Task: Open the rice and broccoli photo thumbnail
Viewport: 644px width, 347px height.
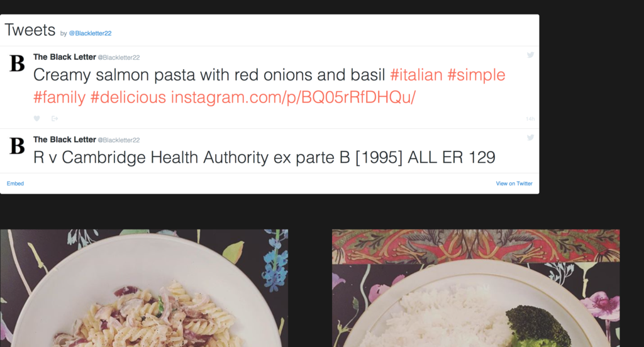Action: coord(475,289)
